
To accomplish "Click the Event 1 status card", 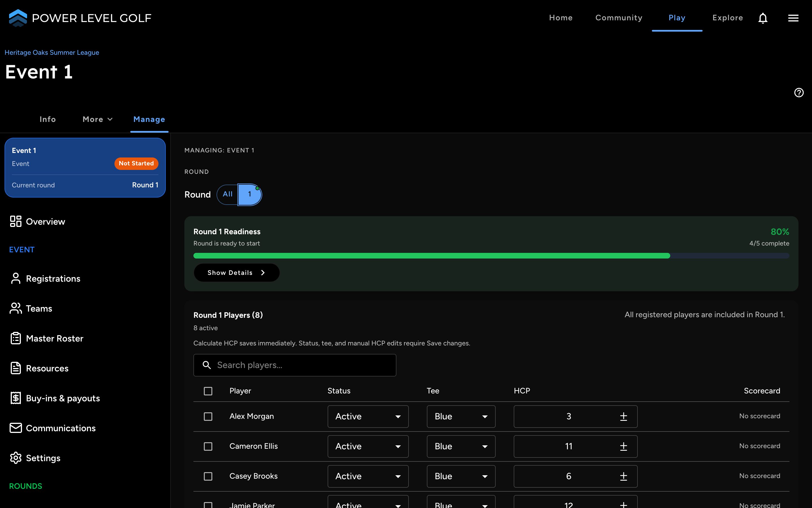I will click(x=85, y=168).
